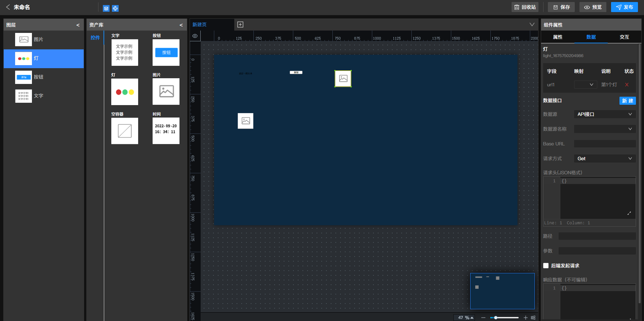The image size is (644, 321).
Task: Switch to the 控件 asset tab
Action: [95, 38]
